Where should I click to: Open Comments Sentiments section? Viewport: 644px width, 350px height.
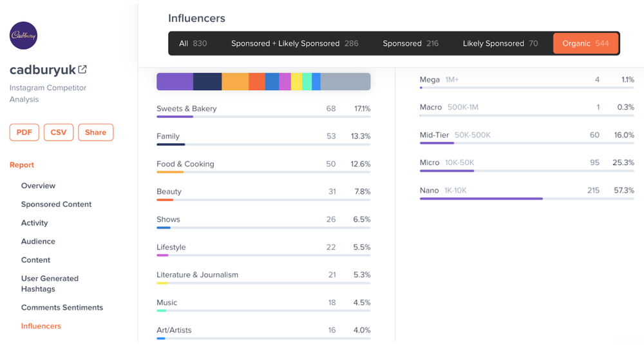click(x=62, y=307)
